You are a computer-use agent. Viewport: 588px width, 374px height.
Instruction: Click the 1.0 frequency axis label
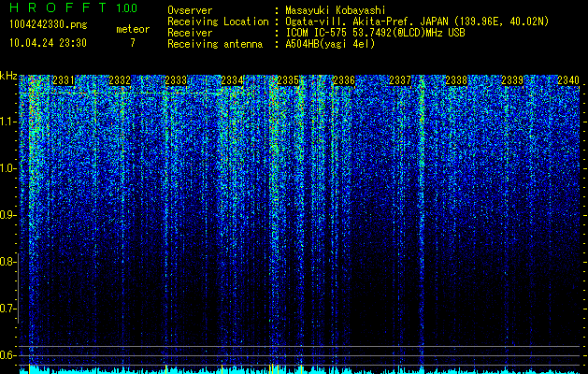click(x=7, y=168)
